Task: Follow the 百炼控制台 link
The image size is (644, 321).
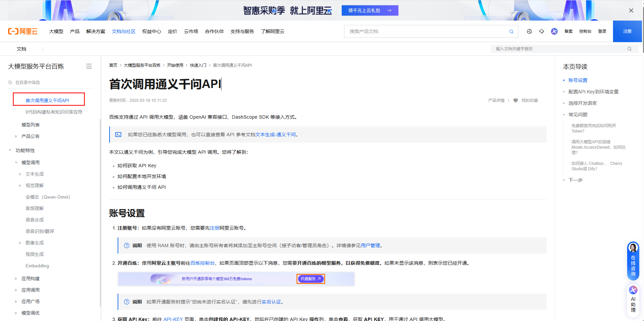Action: click(203, 263)
